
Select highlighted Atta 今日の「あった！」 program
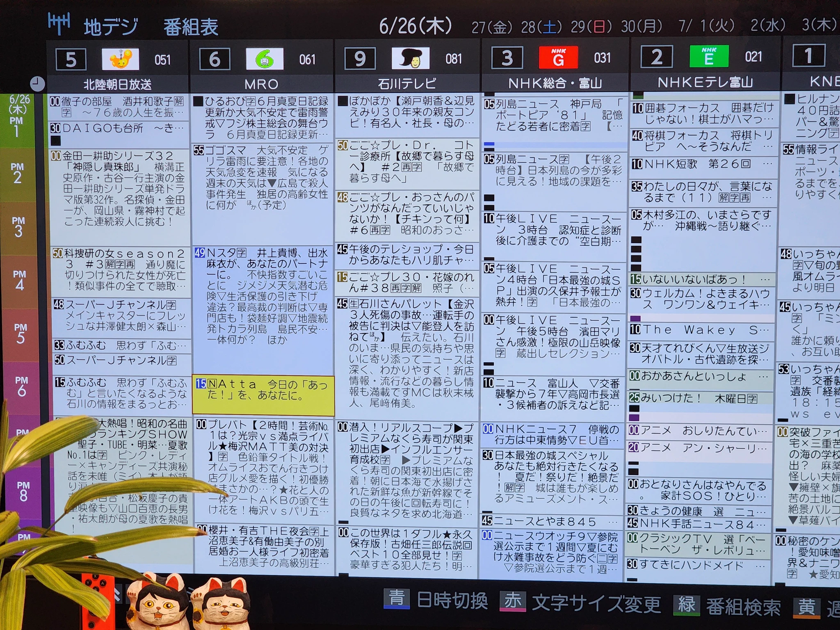pyautogui.click(x=263, y=395)
